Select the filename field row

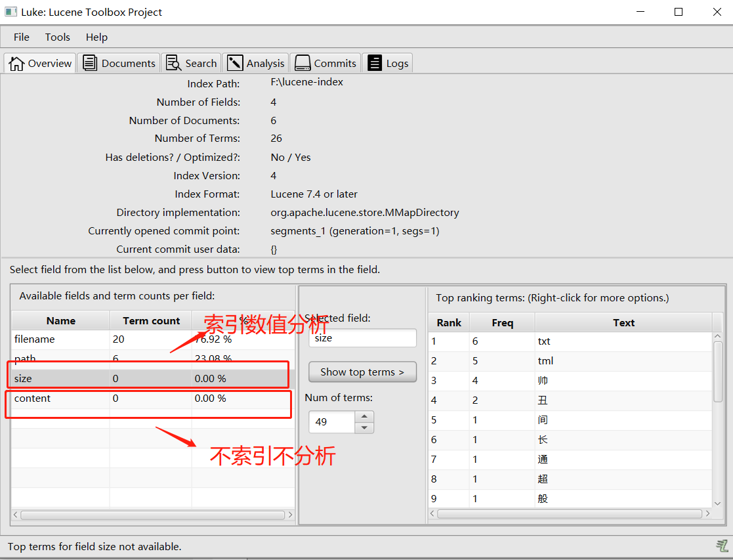pos(153,339)
